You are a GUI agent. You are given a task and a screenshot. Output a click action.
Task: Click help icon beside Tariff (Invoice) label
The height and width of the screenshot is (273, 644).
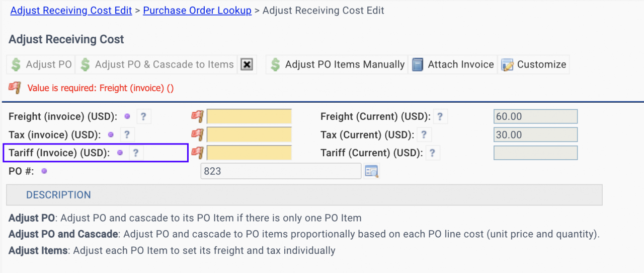136,153
